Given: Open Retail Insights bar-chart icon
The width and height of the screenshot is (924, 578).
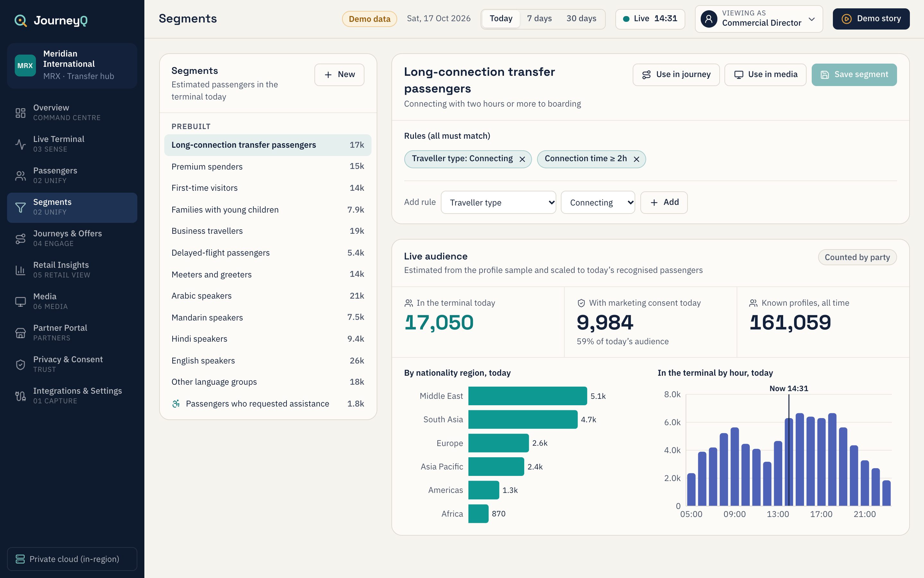Looking at the screenshot, I should click(x=20, y=270).
